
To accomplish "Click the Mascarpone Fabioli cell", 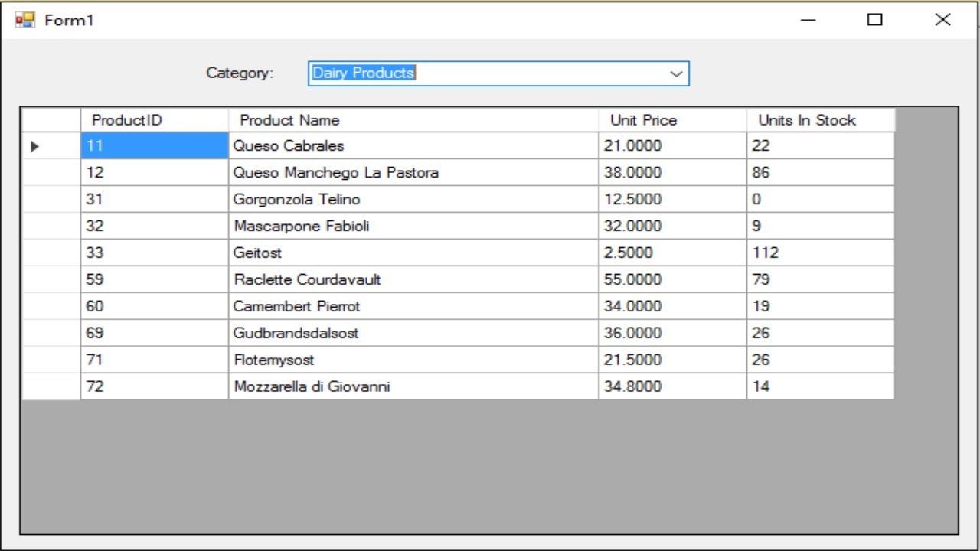I will [x=413, y=226].
